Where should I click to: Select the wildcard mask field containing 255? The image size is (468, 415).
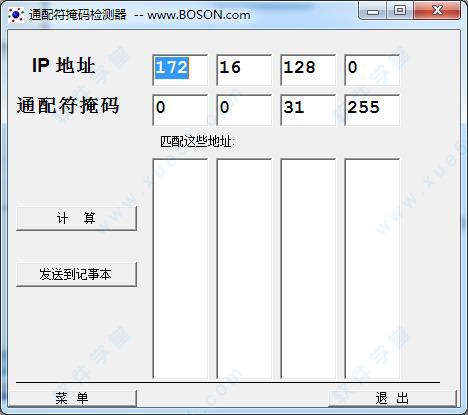click(x=372, y=110)
